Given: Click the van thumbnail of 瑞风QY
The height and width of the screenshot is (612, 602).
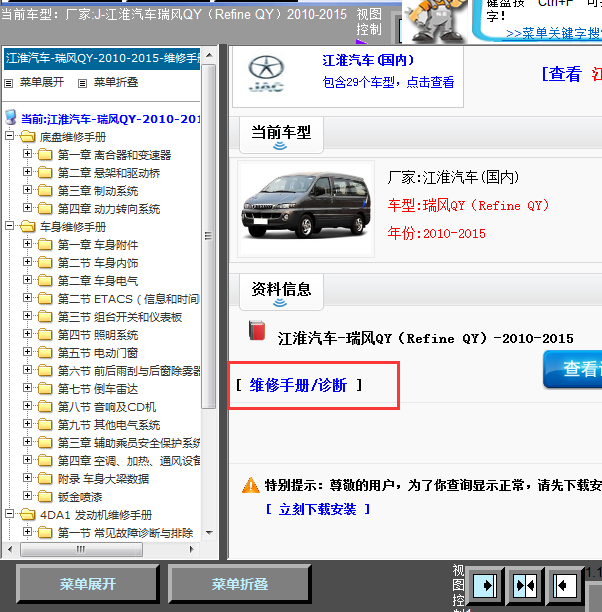Looking at the screenshot, I should [306, 208].
